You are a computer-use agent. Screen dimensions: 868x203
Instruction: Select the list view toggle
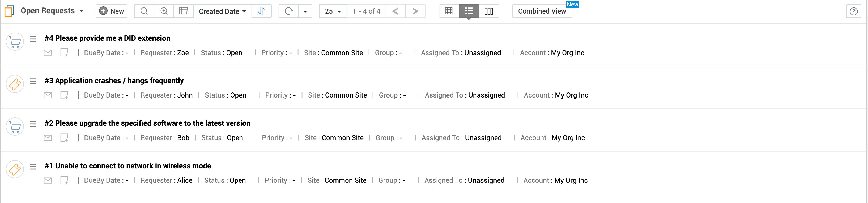(x=468, y=11)
